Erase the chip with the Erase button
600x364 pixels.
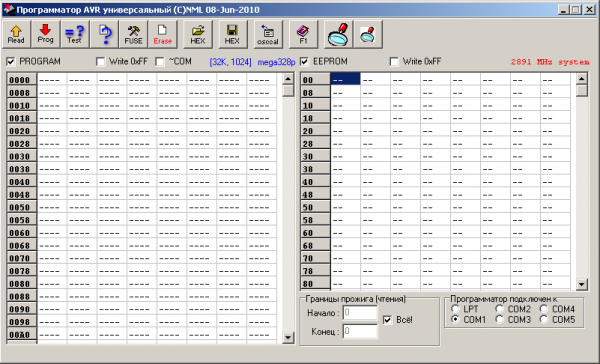[x=163, y=34]
